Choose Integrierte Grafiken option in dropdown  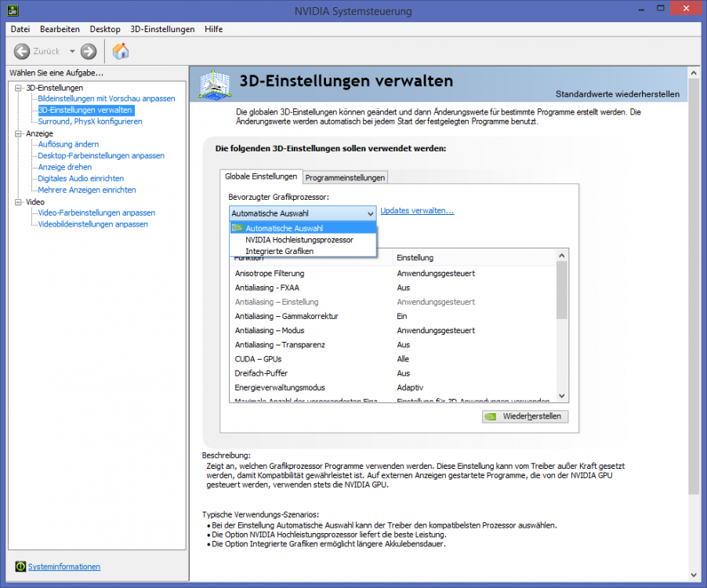tap(279, 251)
